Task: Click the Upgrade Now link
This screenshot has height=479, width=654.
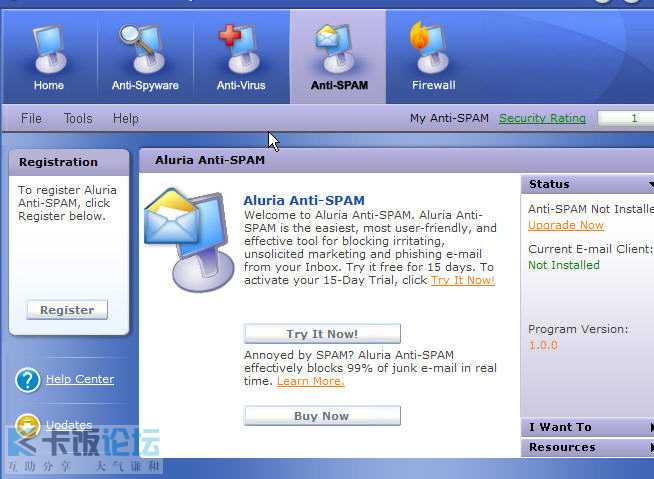Action: [566, 225]
